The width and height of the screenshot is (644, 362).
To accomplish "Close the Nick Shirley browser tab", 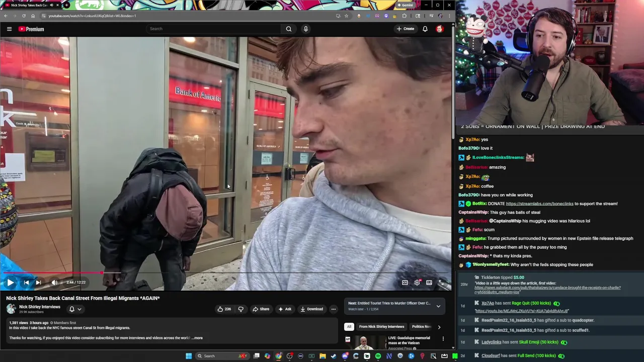I will tap(57, 5).
